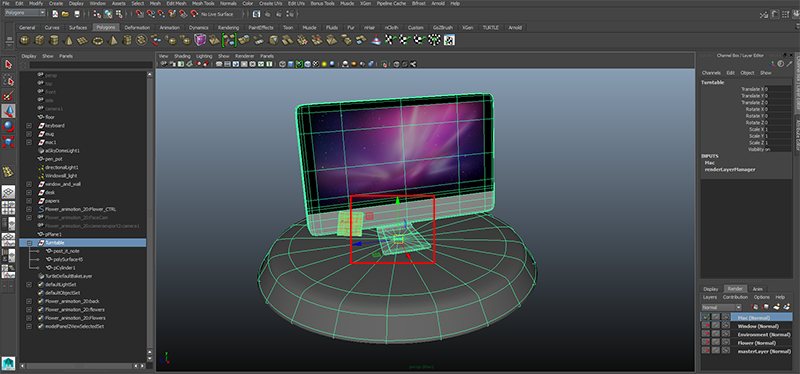Select the Paint selection tool

point(8,95)
